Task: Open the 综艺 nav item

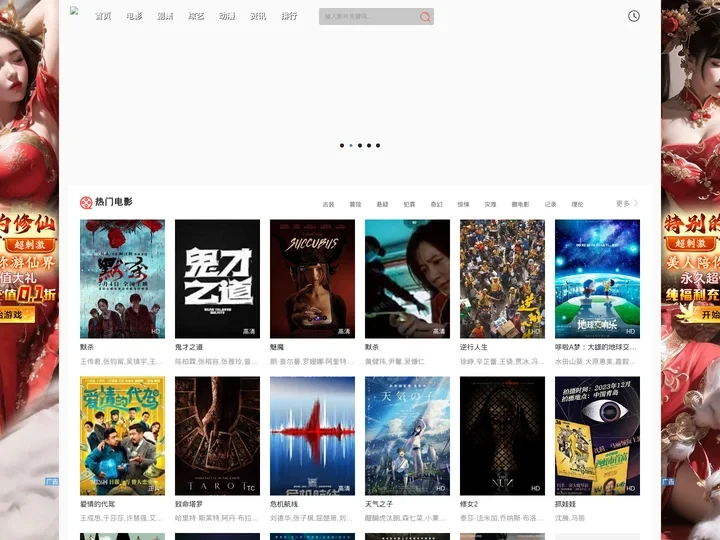Action: (x=196, y=16)
